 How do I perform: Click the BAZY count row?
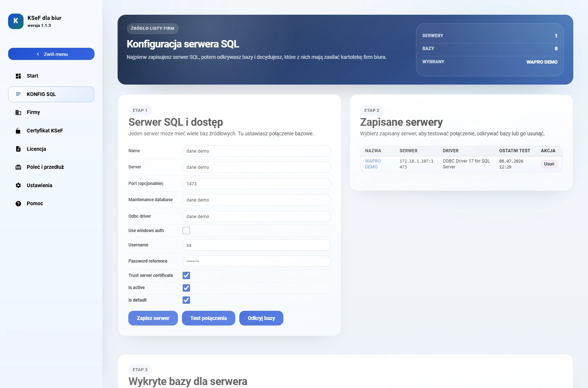pyautogui.click(x=490, y=49)
